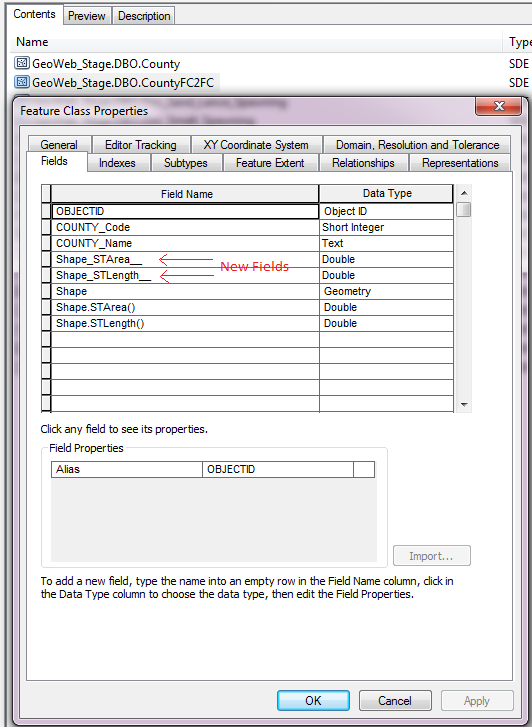The image size is (532, 727).
Task: Open the Subtypes tab
Action: pyautogui.click(x=186, y=163)
